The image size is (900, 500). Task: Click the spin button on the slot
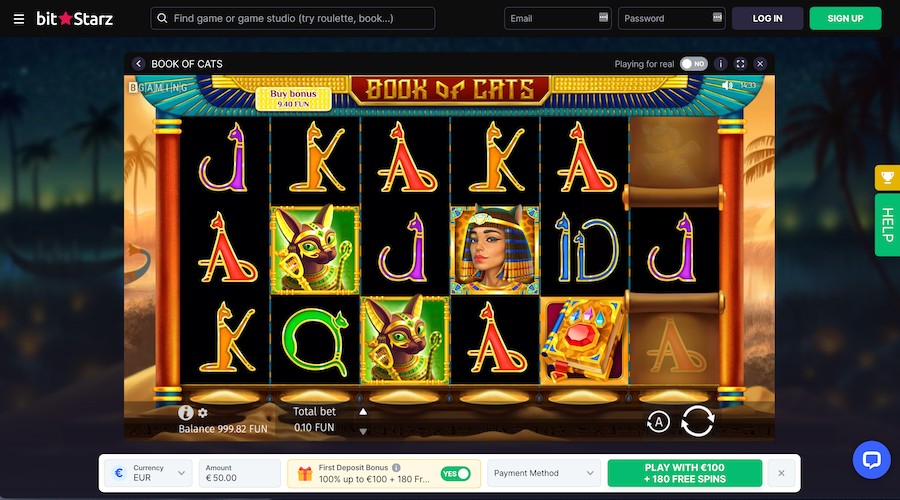pyautogui.click(x=697, y=421)
